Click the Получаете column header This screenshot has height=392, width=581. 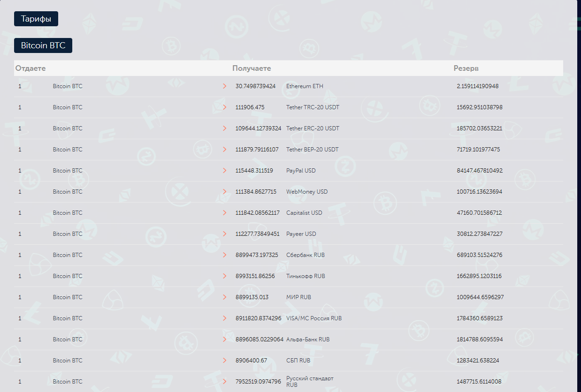coord(252,68)
